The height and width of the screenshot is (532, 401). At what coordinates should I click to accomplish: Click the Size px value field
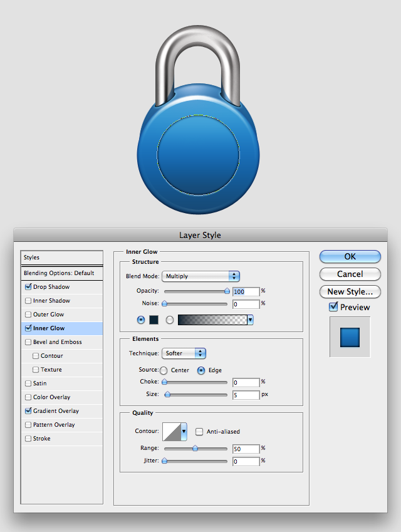246,395
